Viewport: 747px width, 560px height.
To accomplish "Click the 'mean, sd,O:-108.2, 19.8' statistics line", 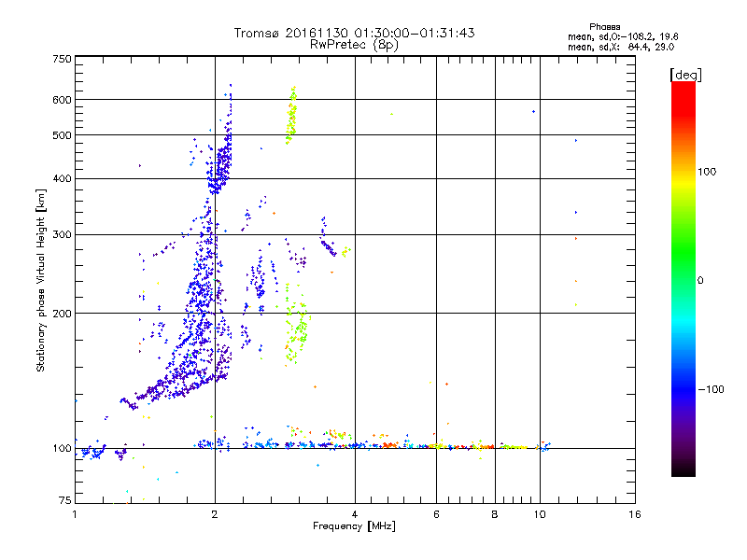I will [623, 36].
